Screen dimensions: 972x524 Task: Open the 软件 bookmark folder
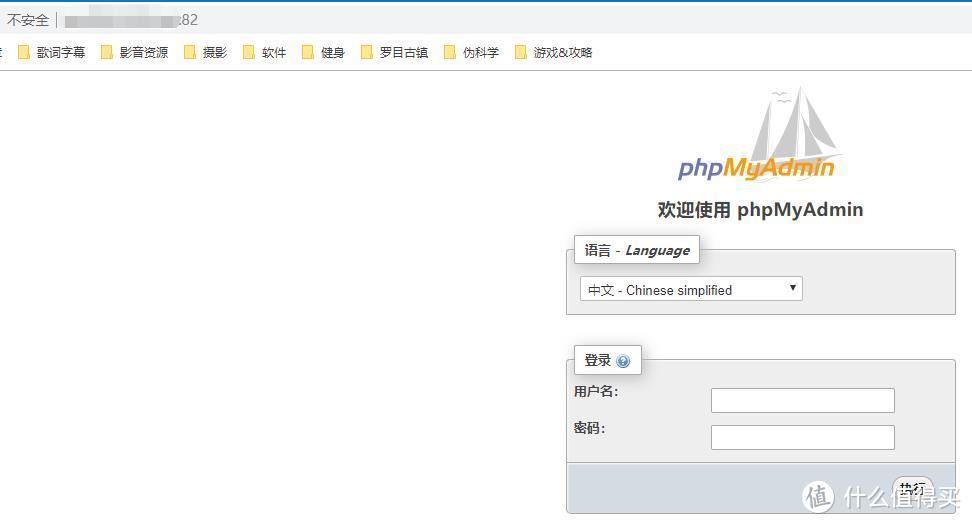(x=265, y=53)
